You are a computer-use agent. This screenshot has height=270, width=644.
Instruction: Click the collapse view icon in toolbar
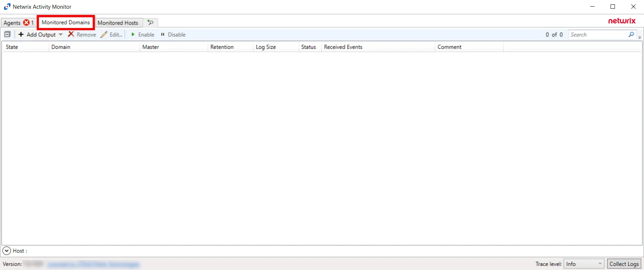tap(7, 35)
